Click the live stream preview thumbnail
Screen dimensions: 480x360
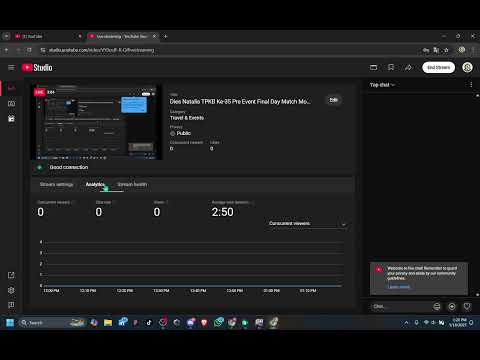click(x=96, y=122)
